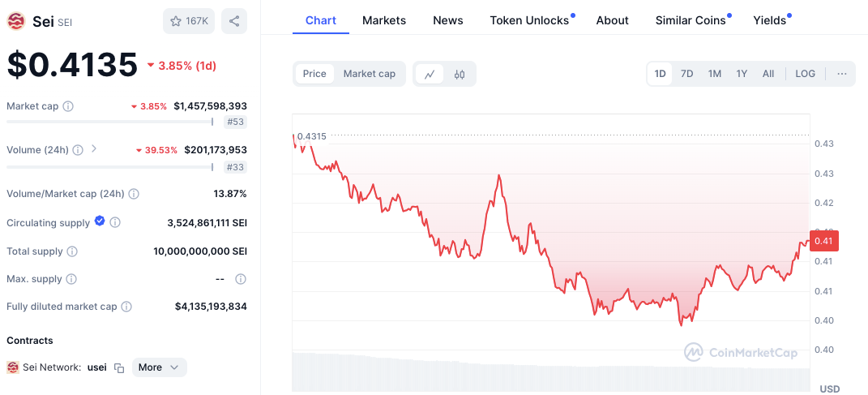Click the Market cap rank progress bar
The width and height of the screenshot is (868, 395).
pyautogui.click(x=110, y=122)
